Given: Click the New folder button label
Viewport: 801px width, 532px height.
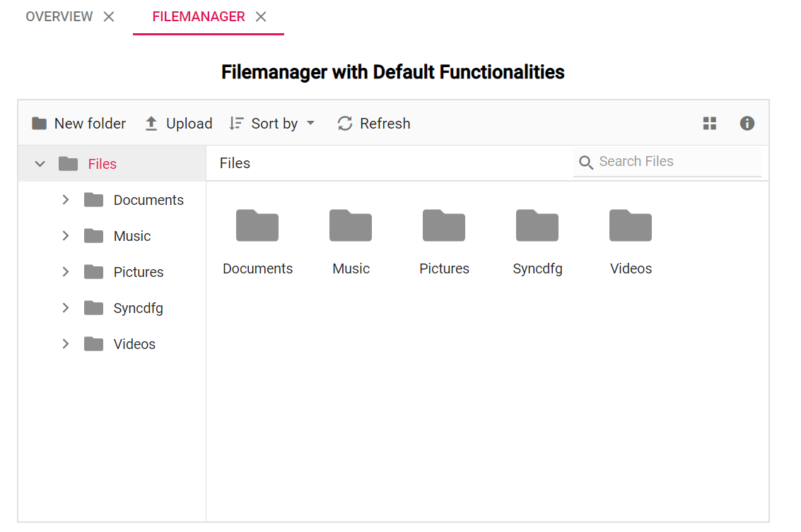Looking at the screenshot, I should [90, 124].
